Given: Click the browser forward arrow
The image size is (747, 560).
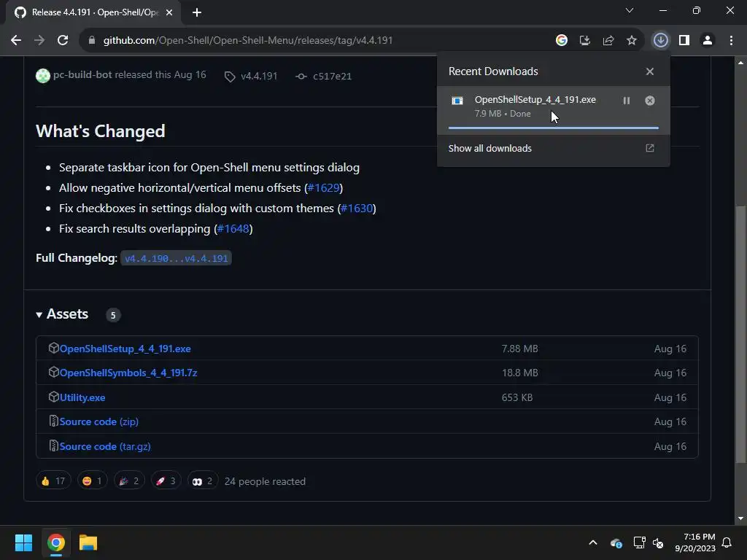Looking at the screenshot, I should click(39, 41).
